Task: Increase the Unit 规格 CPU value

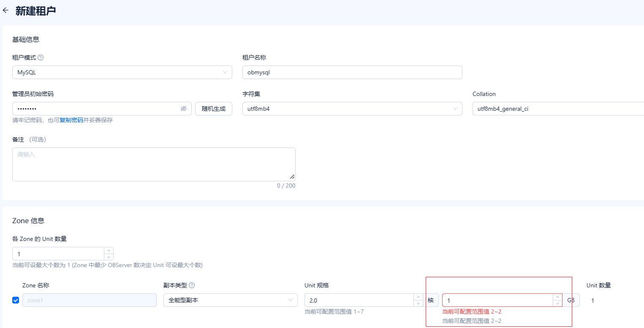Action: 418,298
